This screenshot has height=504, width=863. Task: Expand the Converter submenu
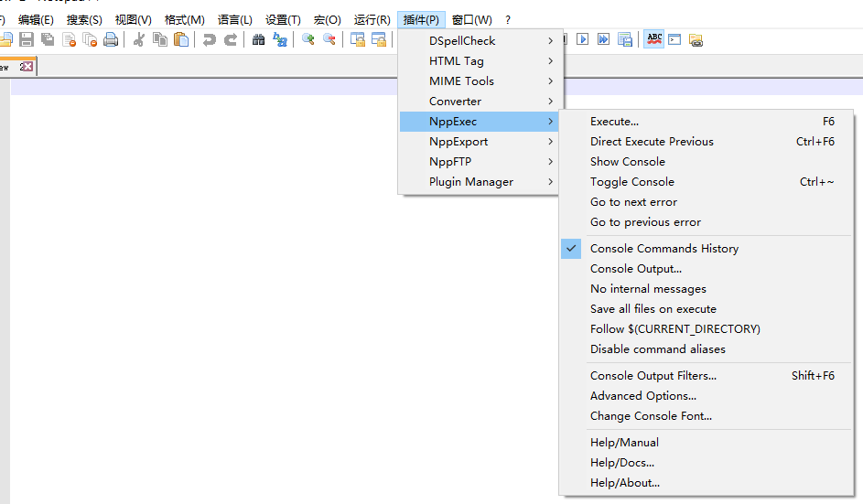pos(479,102)
